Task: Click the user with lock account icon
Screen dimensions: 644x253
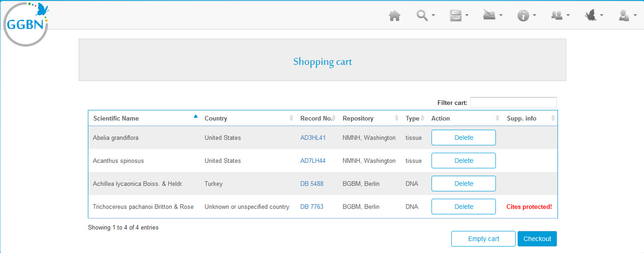Action: tap(627, 16)
